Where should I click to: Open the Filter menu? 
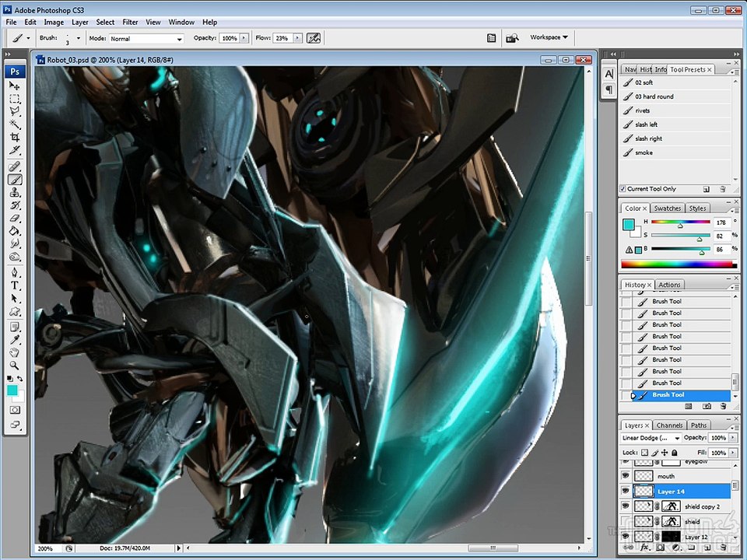[130, 22]
